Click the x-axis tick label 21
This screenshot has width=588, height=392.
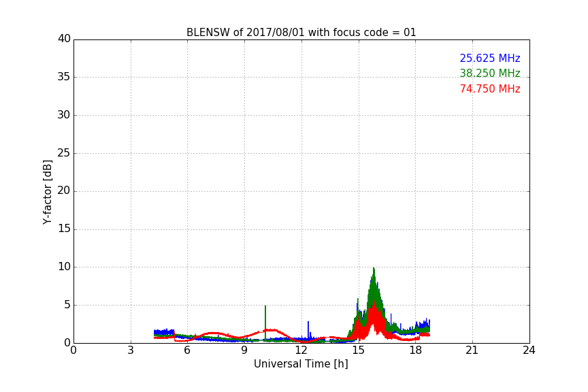472,350
